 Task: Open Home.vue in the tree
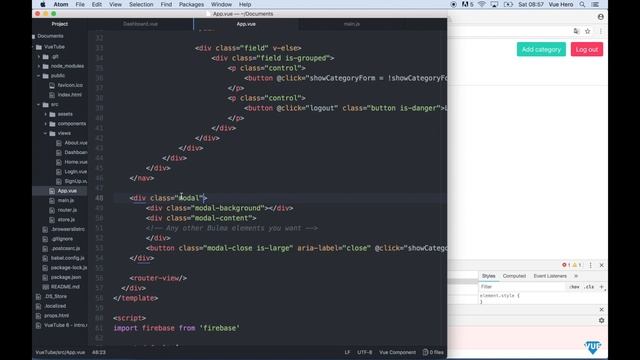(x=76, y=162)
